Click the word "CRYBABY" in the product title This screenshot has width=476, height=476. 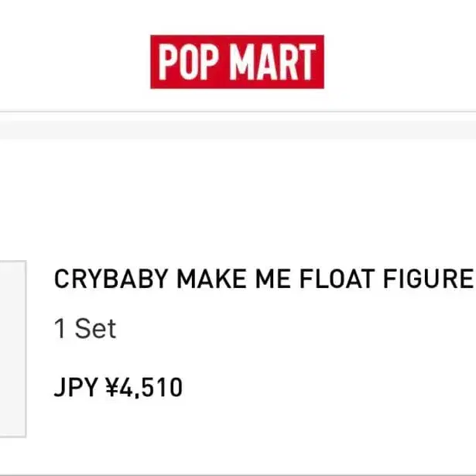[111, 279]
